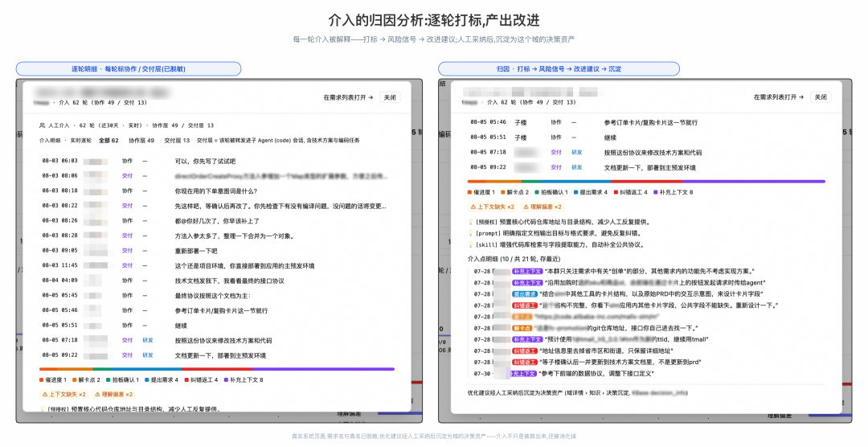The height and width of the screenshot is (447, 868).
Task: Select the 继续 row in the 归因 dialog
Action: click(x=646, y=137)
